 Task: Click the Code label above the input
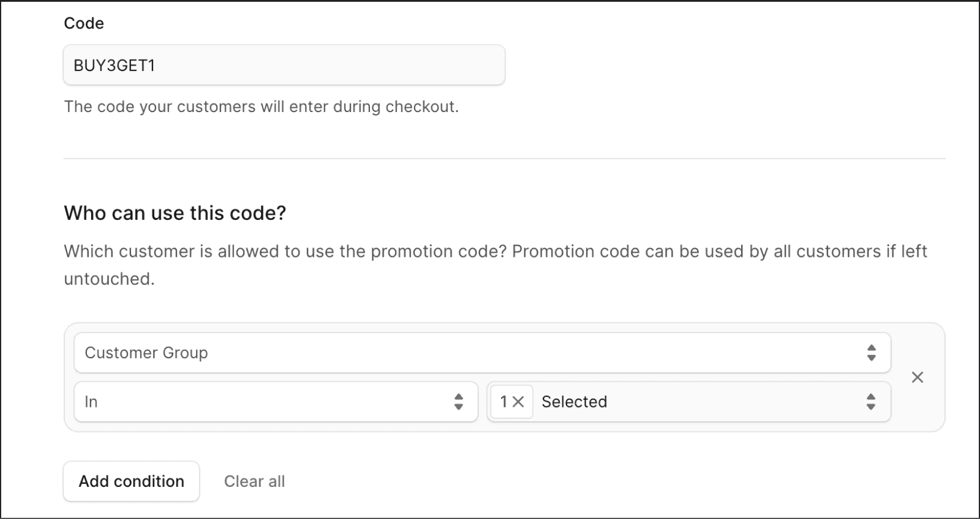83,23
